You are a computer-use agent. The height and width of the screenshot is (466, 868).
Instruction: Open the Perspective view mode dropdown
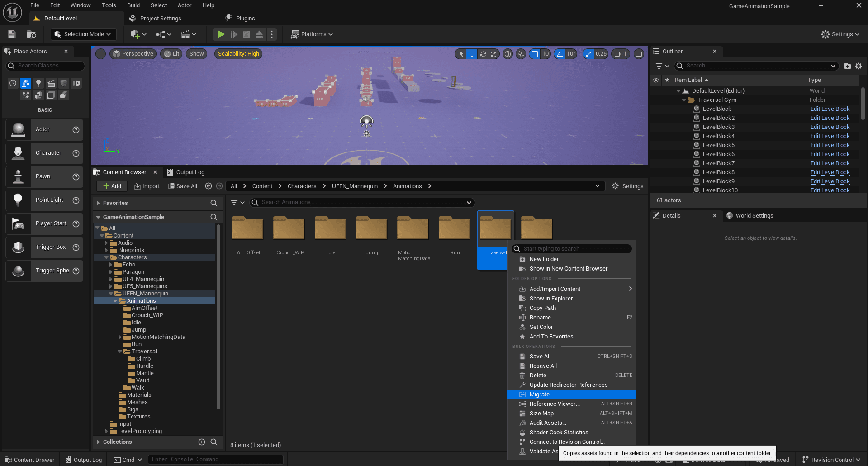(133, 54)
